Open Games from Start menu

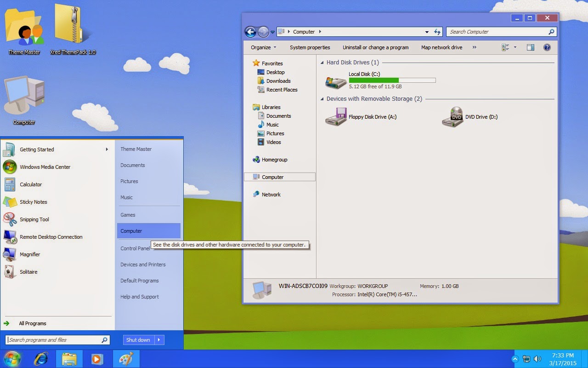[128, 215]
